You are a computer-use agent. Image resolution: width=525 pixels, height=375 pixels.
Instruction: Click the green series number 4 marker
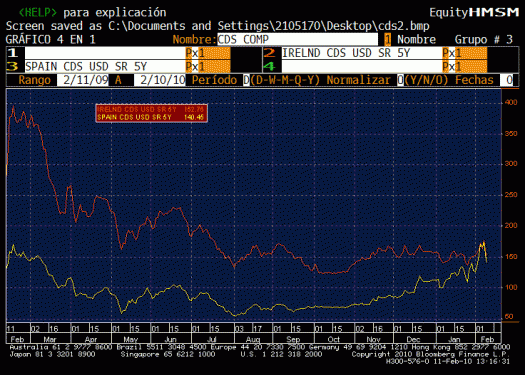(269, 66)
